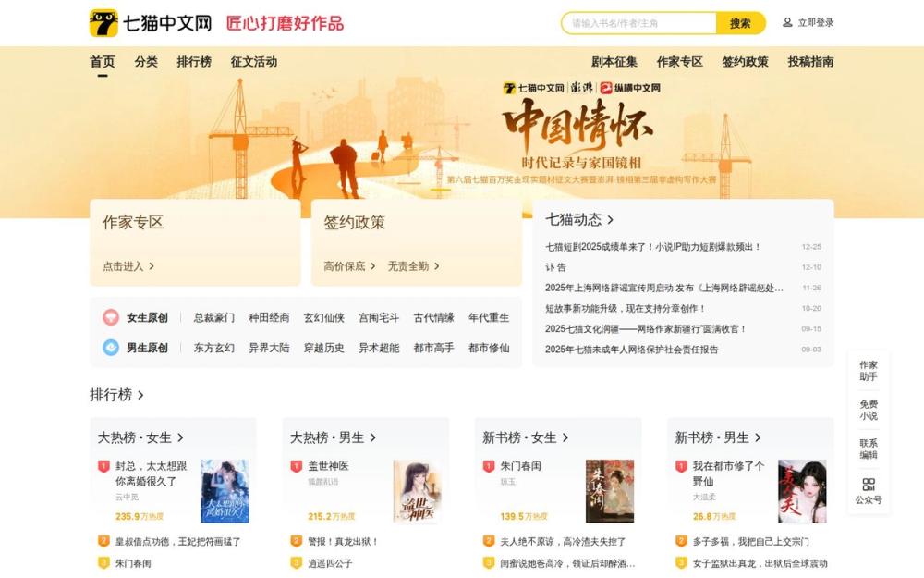This screenshot has width=924, height=578.
Task: Select 异界大陆 category
Action: (269, 348)
